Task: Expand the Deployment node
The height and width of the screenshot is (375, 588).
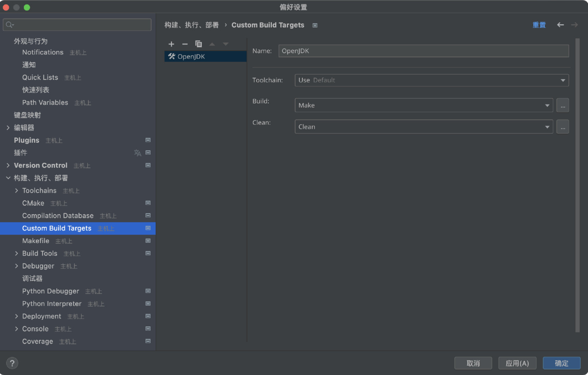Action: point(17,316)
